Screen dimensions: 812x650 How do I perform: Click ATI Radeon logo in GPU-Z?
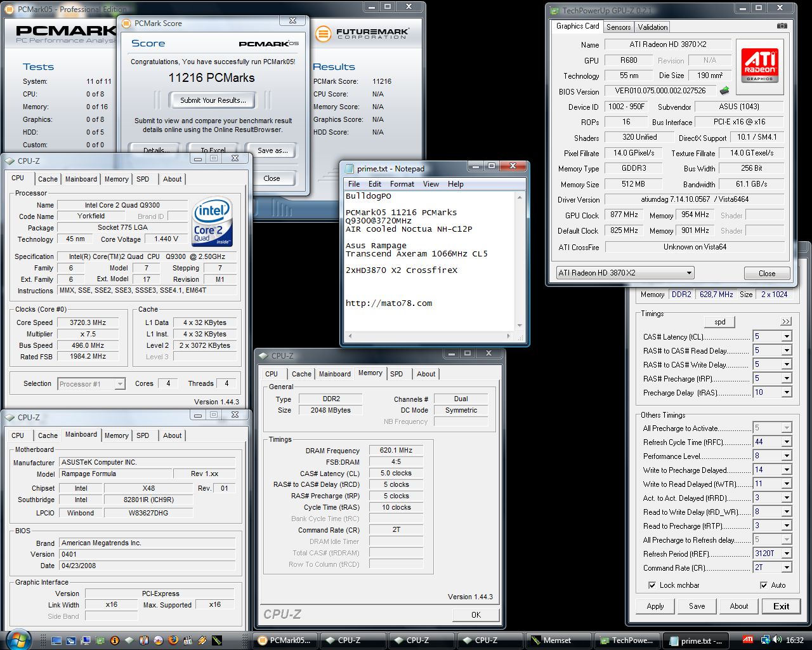tap(760, 66)
